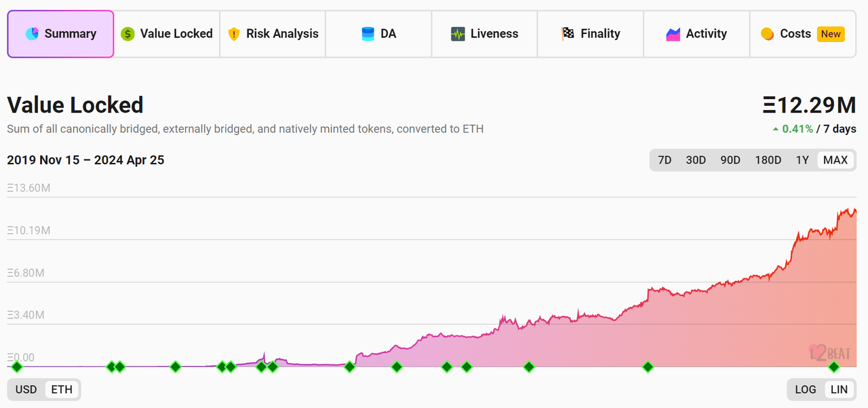Image resolution: width=868 pixels, height=408 pixels.
Task: Click the Risk Analysis shield icon
Action: point(234,34)
